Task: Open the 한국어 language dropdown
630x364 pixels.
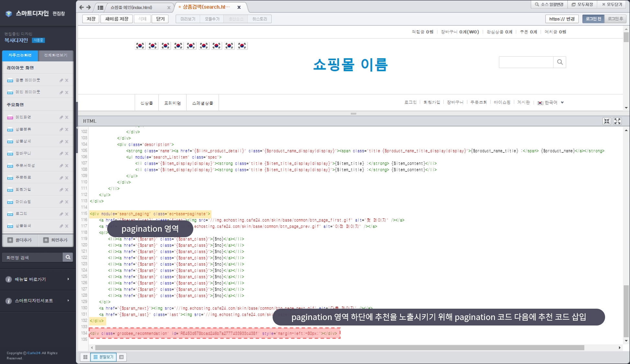Action: click(x=551, y=103)
